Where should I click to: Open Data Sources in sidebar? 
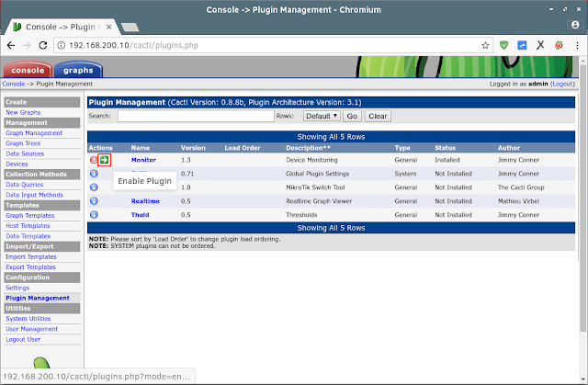coord(25,153)
